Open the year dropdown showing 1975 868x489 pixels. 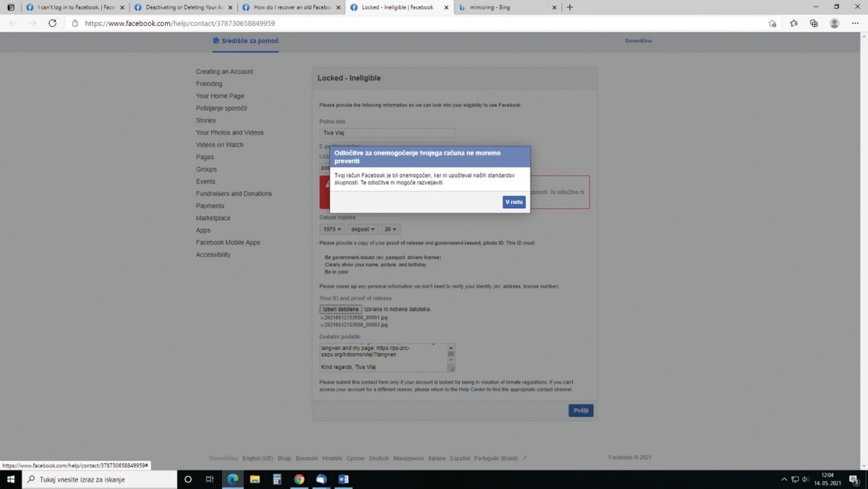tap(332, 229)
